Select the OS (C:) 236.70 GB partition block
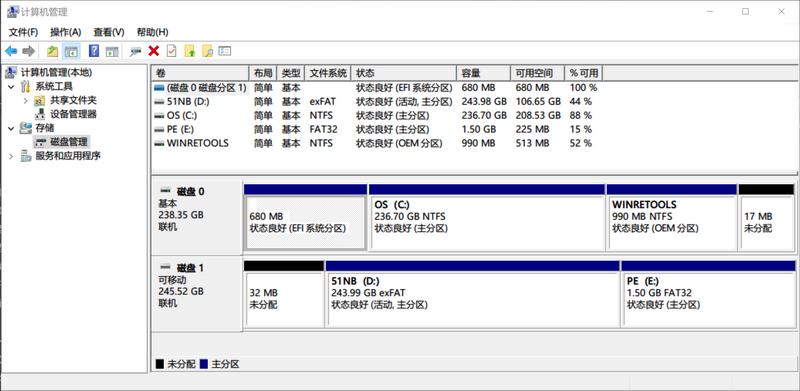The height and width of the screenshot is (391, 800). tap(487, 217)
